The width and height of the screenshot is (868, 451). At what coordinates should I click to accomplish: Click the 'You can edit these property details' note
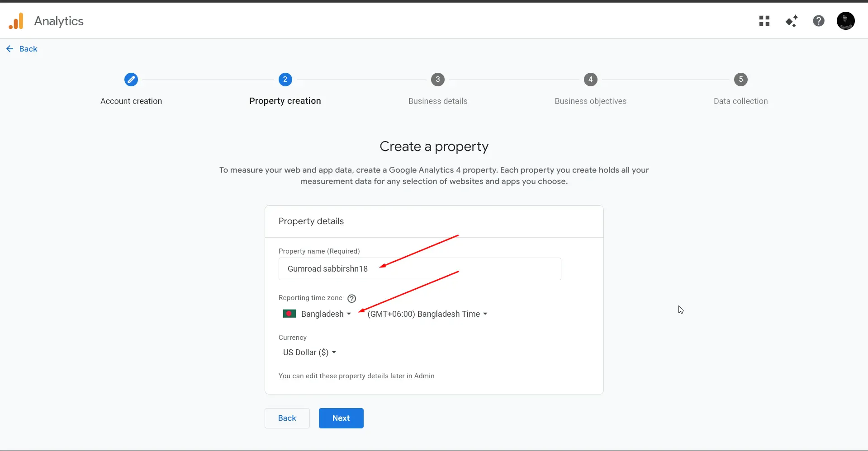tap(356, 376)
